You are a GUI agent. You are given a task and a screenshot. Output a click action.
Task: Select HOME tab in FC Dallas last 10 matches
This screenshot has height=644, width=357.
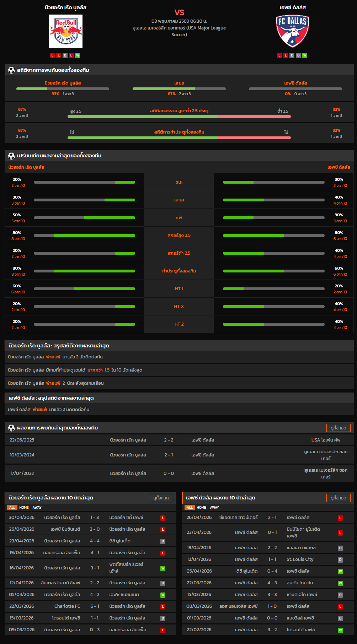pyautogui.click(x=201, y=507)
